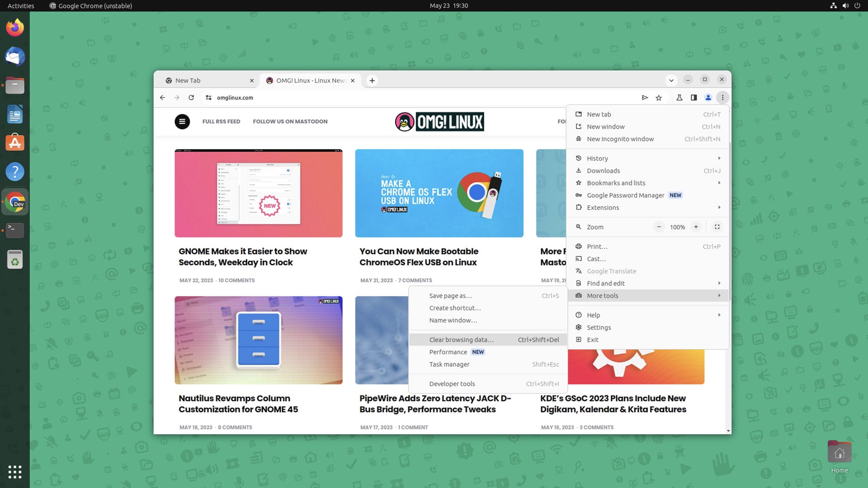This screenshot has width=868, height=488.
Task: Open ChromeOS Flex USB article headline
Action: point(419,257)
